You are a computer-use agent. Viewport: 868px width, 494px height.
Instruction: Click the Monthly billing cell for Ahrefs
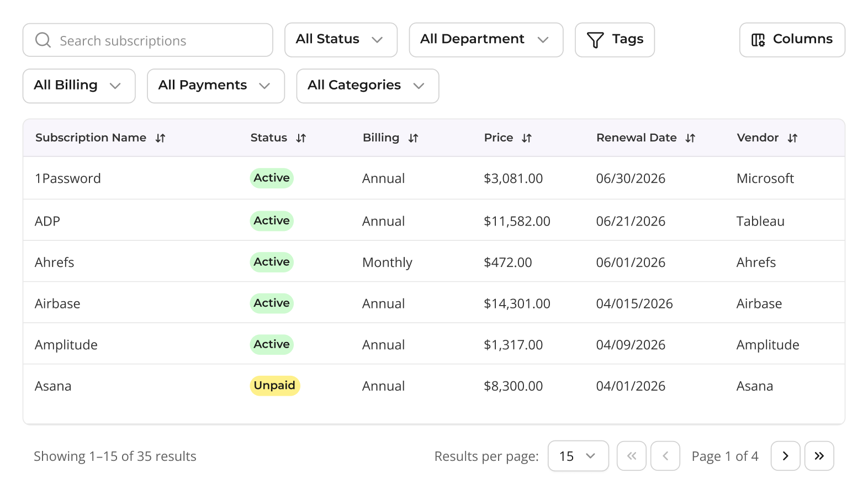point(387,262)
